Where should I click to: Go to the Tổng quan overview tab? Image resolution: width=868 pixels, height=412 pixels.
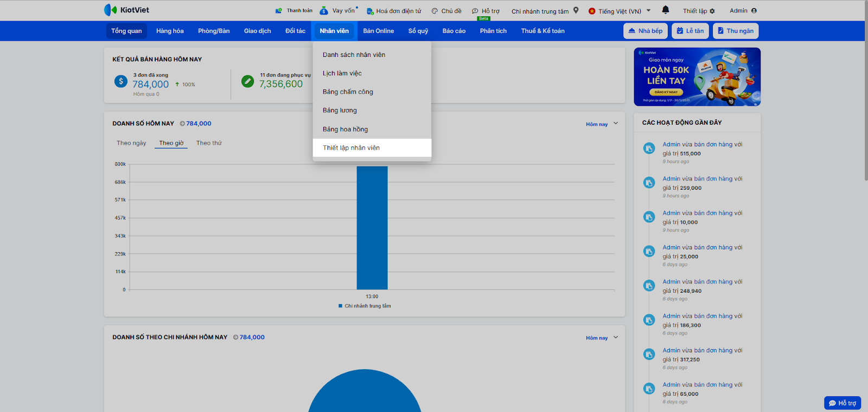pos(126,31)
